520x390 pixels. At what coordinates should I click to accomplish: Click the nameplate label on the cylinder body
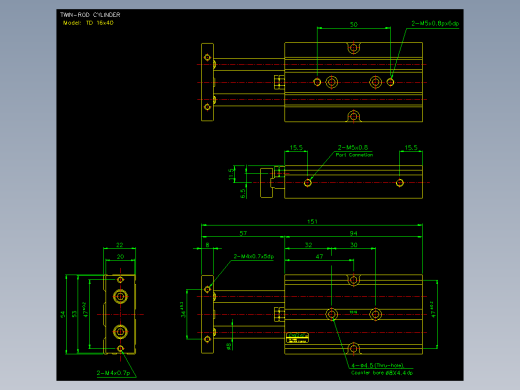pos(297,337)
